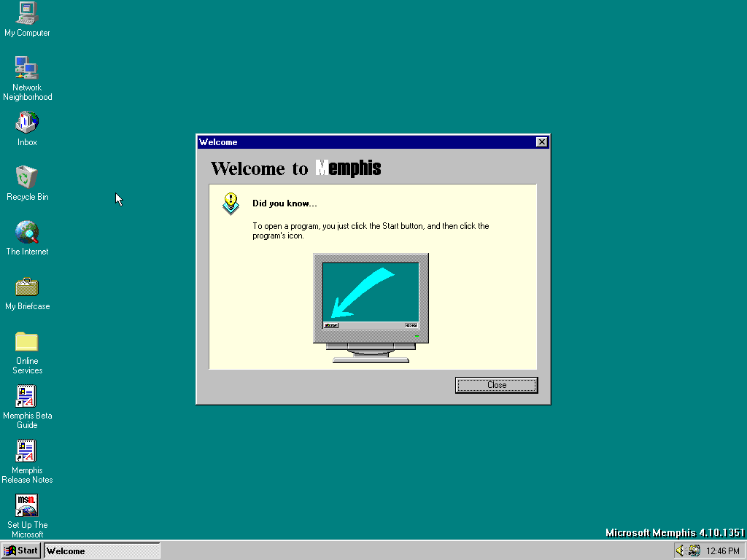Click the MSN Set Up shortcut icon
Image resolution: width=747 pixels, height=560 pixels.
coord(27,505)
